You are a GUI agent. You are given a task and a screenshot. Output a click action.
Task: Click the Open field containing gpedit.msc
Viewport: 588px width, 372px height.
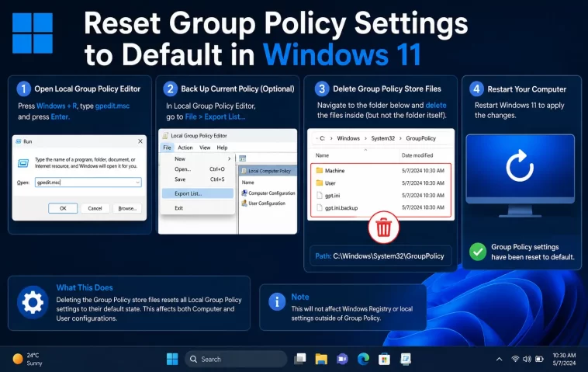[88, 183]
